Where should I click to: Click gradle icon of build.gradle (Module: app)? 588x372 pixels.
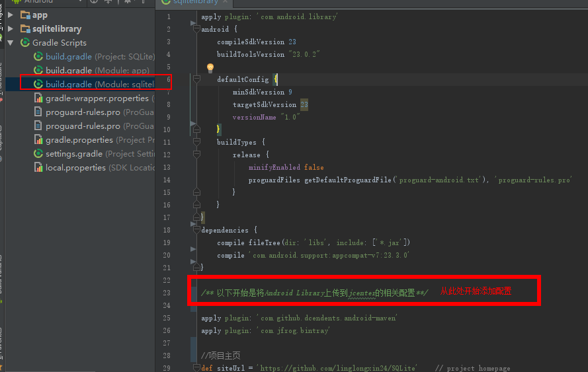click(x=38, y=71)
